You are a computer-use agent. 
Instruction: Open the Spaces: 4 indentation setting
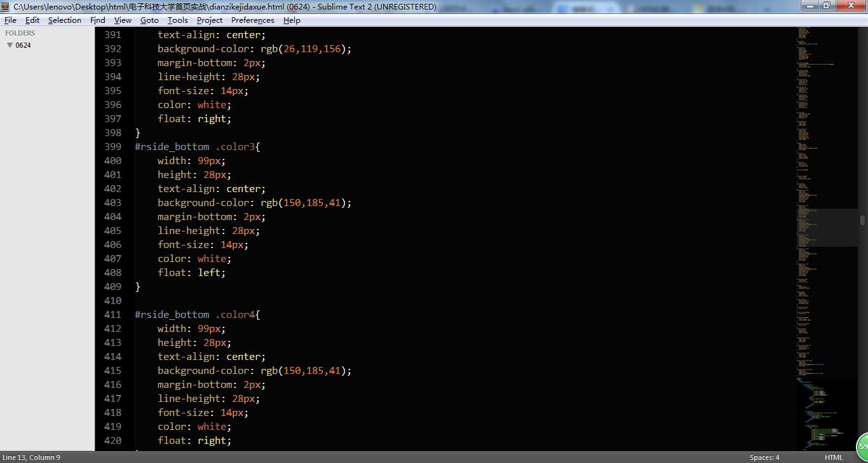[x=764, y=457]
